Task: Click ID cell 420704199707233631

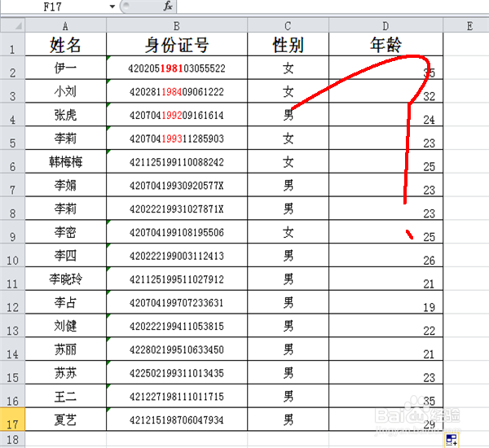Action: point(177,302)
